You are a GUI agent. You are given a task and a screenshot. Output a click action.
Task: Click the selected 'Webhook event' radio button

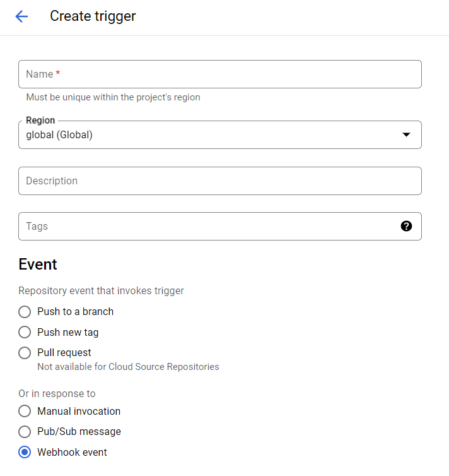coord(25,453)
